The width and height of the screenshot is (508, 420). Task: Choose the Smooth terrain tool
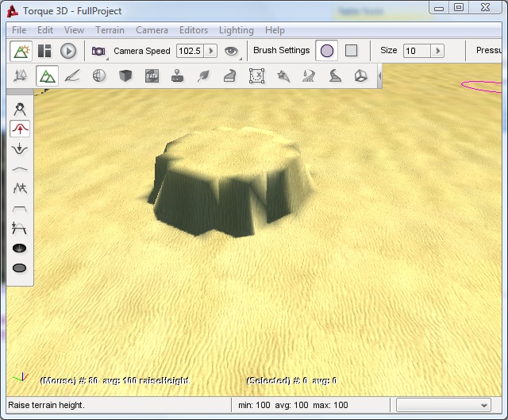click(x=20, y=168)
